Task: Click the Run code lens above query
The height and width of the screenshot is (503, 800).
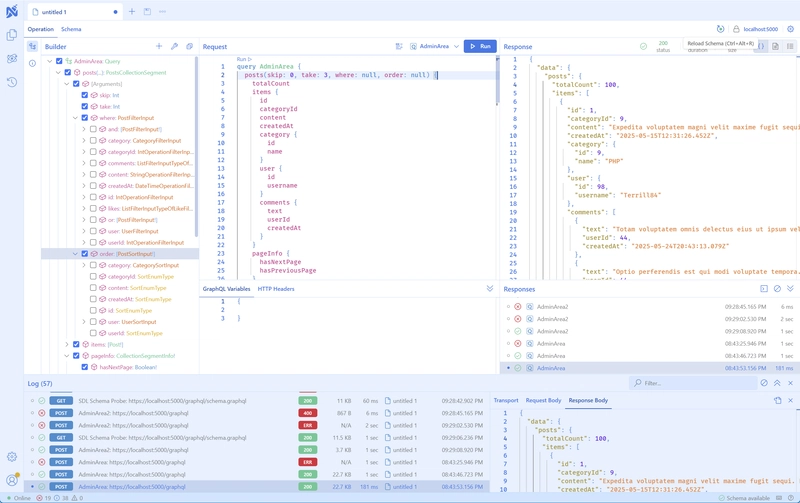Action: click(x=244, y=59)
